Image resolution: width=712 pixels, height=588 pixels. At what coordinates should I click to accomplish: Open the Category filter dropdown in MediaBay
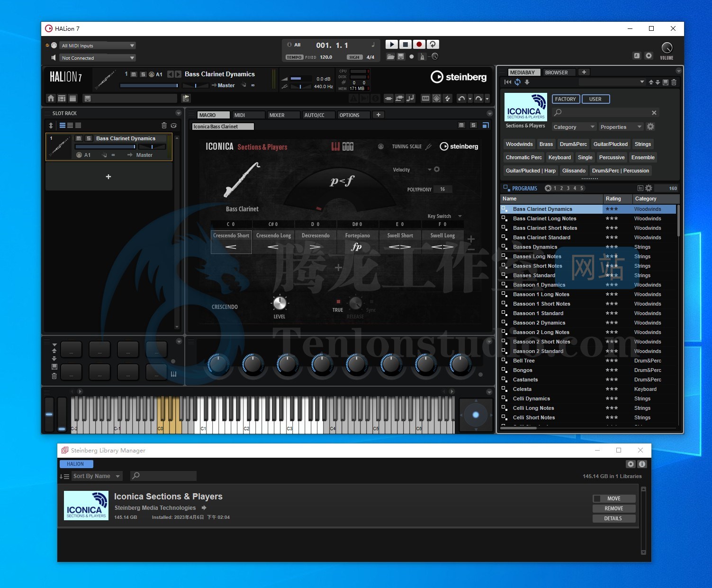coord(574,127)
